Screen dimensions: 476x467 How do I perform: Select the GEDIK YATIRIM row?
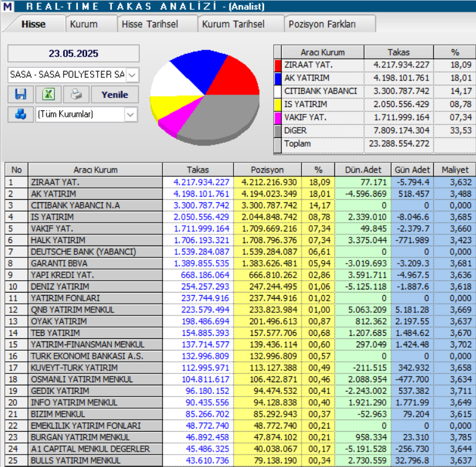click(x=240, y=391)
